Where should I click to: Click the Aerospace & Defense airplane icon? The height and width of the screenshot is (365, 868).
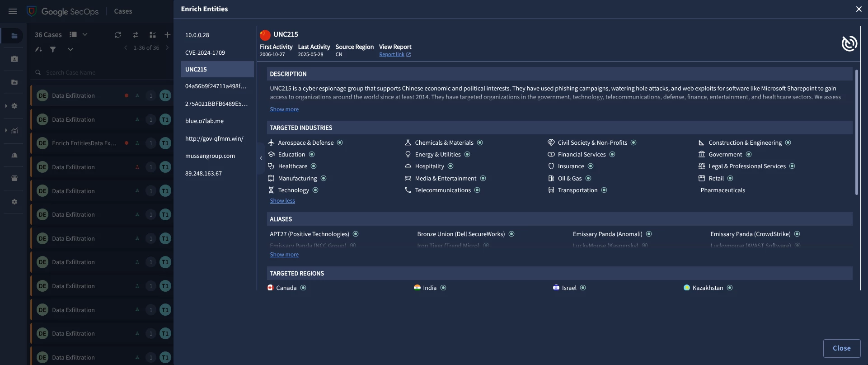tap(271, 142)
